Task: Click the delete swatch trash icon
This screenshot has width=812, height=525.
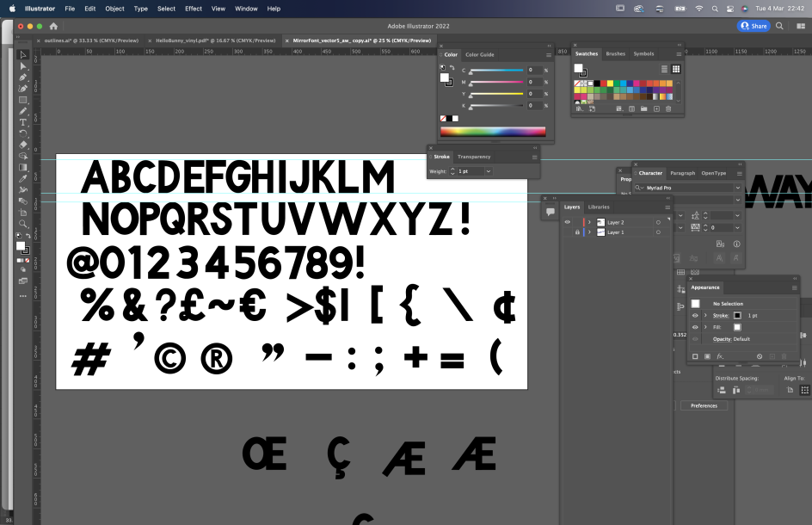Action: pos(670,109)
